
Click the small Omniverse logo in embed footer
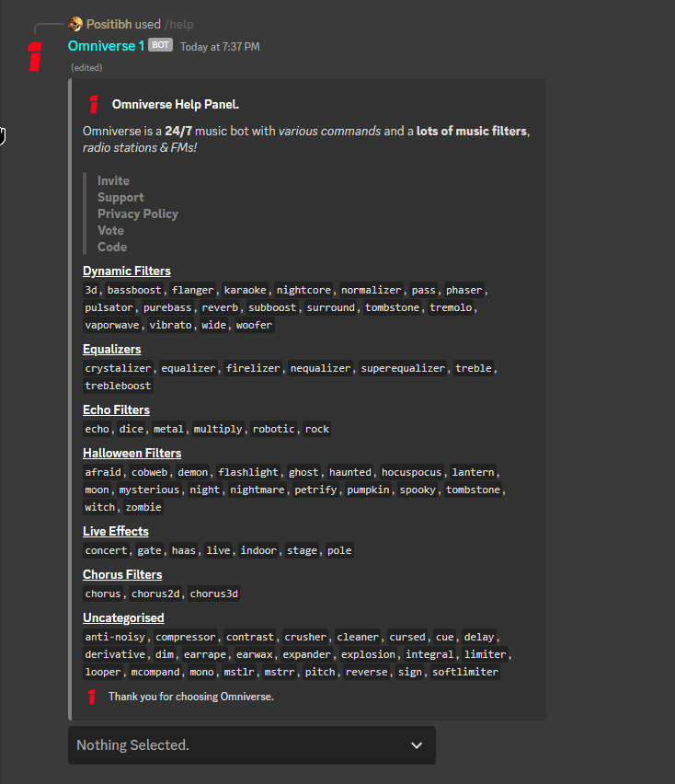click(92, 697)
